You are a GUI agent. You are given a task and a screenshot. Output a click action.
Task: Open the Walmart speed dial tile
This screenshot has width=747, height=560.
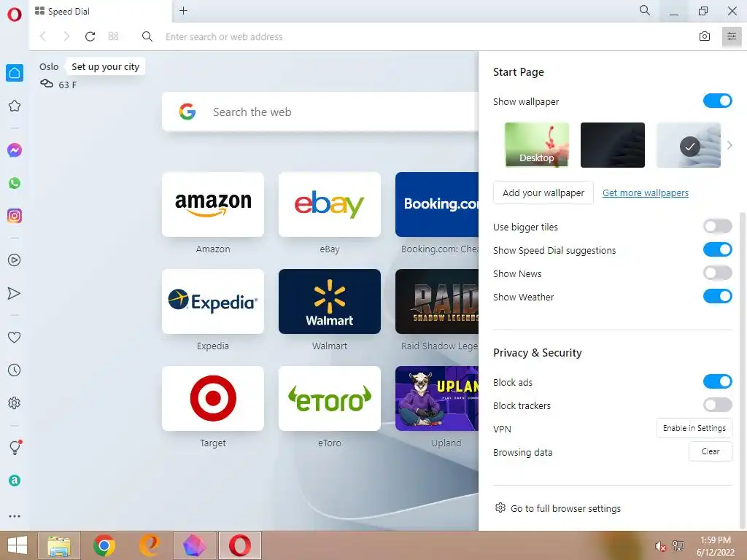click(330, 301)
